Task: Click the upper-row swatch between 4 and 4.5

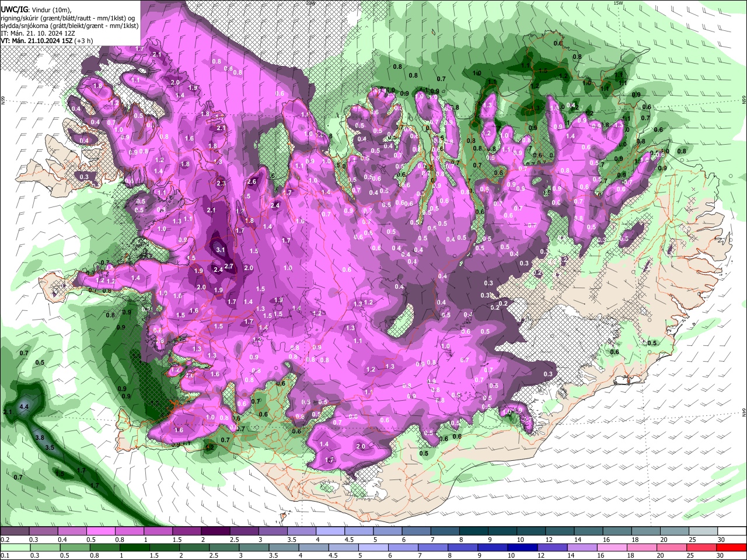Action: tap(330, 531)
